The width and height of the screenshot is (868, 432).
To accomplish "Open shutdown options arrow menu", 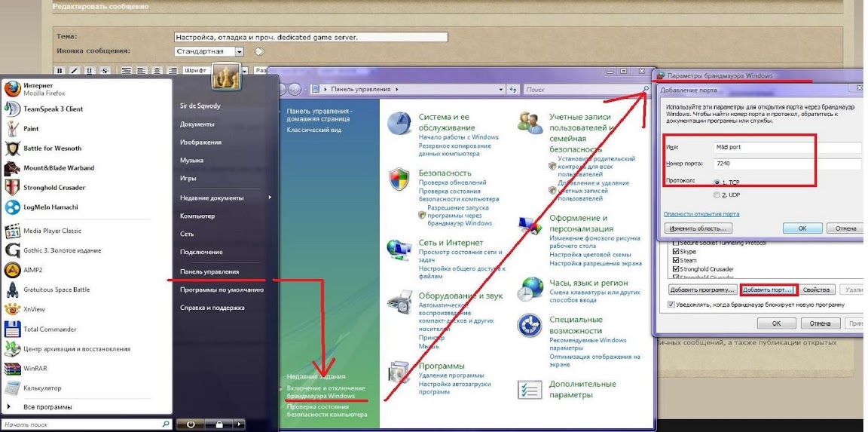I will (x=239, y=424).
